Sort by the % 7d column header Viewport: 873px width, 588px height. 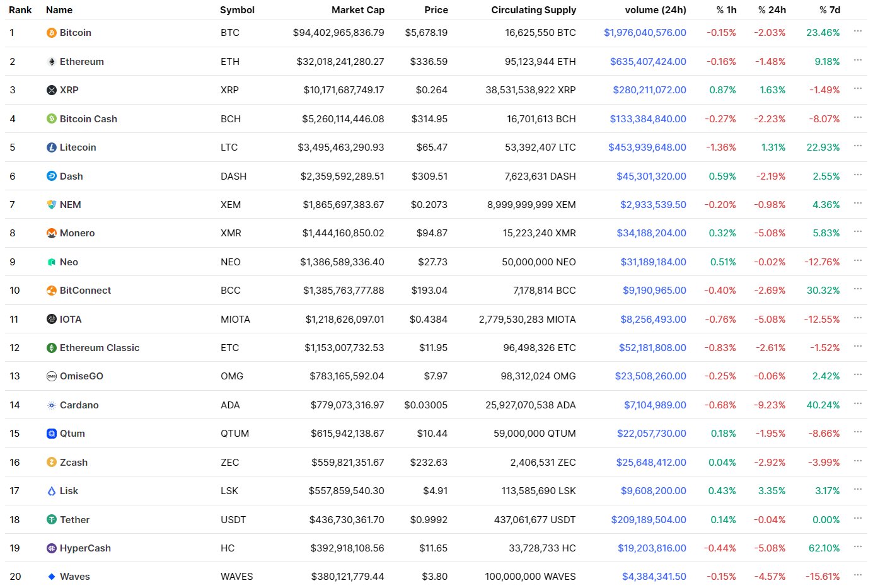[830, 10]
